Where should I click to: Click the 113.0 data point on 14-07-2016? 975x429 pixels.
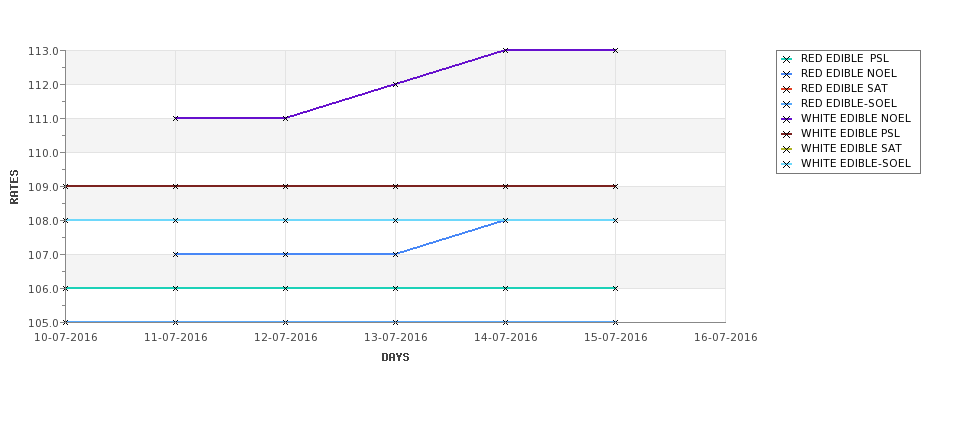pyautogui.click(x=506, y=50)
